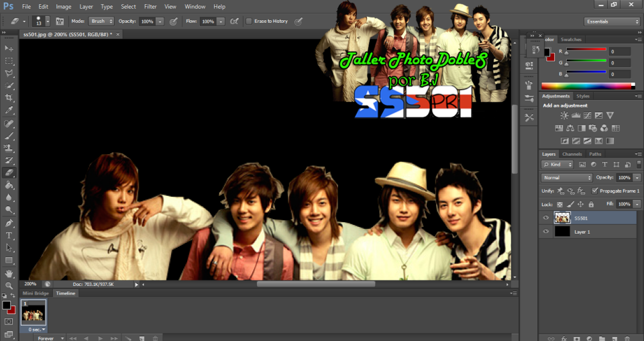Select the Pen tool
This screenshot has height=341, width=644.
coord(9,223)
